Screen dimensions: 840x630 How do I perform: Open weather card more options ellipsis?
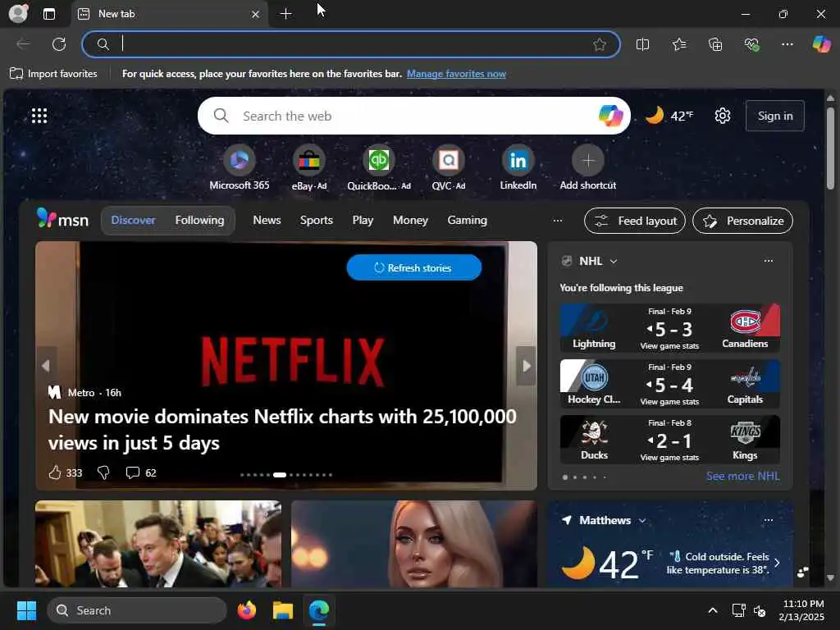point(768,520)
